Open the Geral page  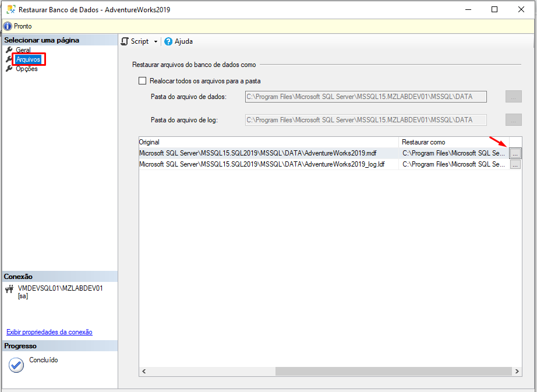click(23, 50)
